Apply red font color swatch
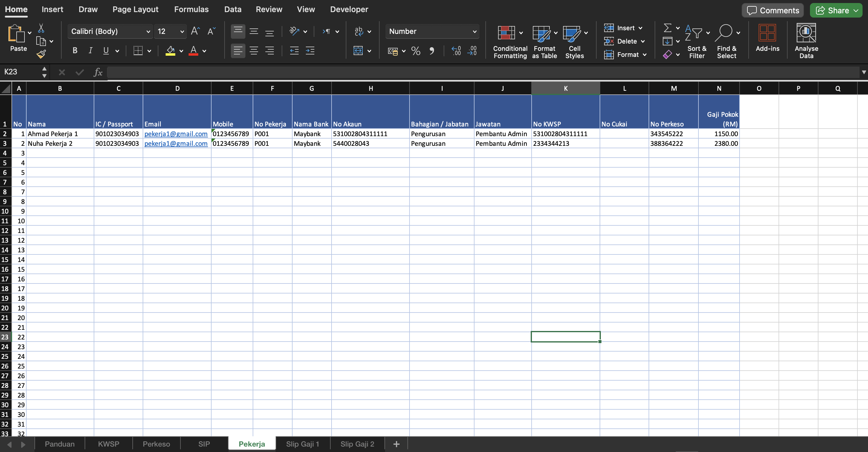 coord(193,51)
